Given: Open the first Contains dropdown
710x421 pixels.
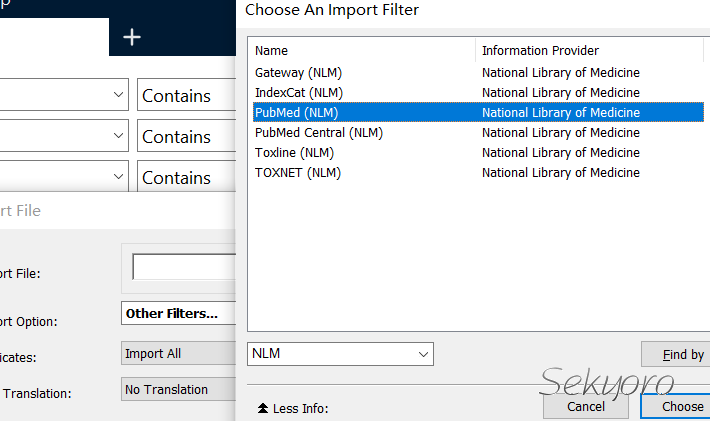Looking at the screenshot, I should click(x=186, y=96).
